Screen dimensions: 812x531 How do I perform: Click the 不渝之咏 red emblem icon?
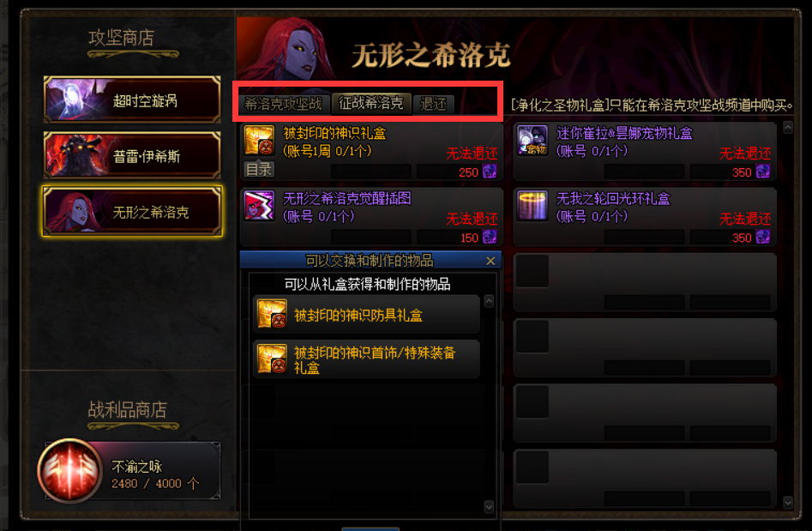coord(70,470)
